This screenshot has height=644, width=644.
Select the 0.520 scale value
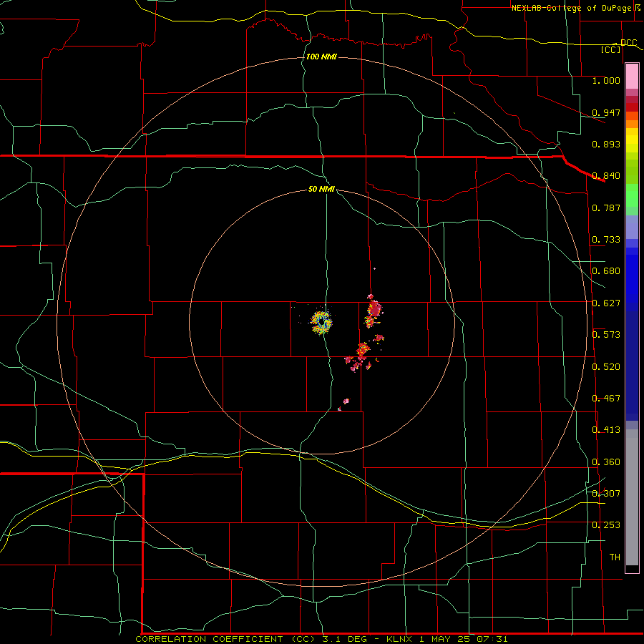tap(606, 366)
